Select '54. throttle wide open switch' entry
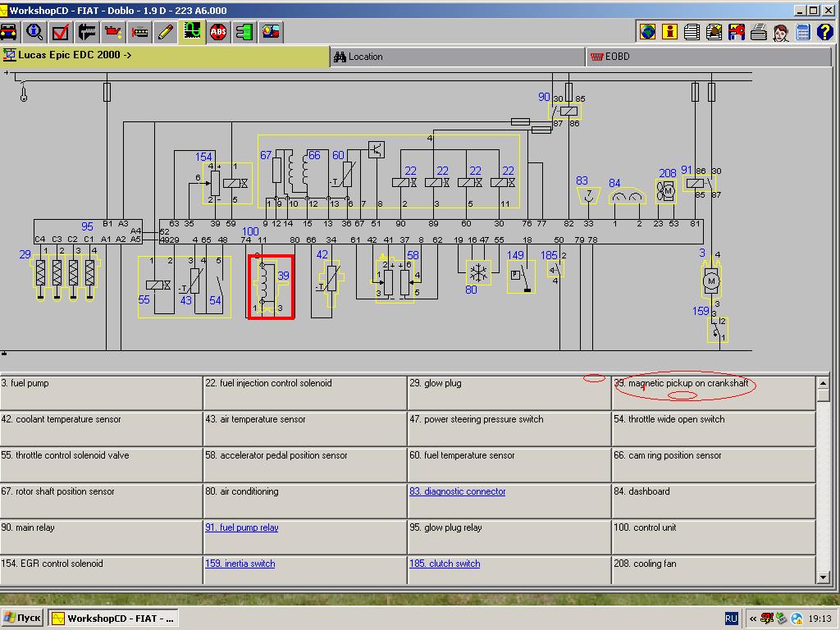840x630 pixels. pyautogui.click(x=714, y=428)
